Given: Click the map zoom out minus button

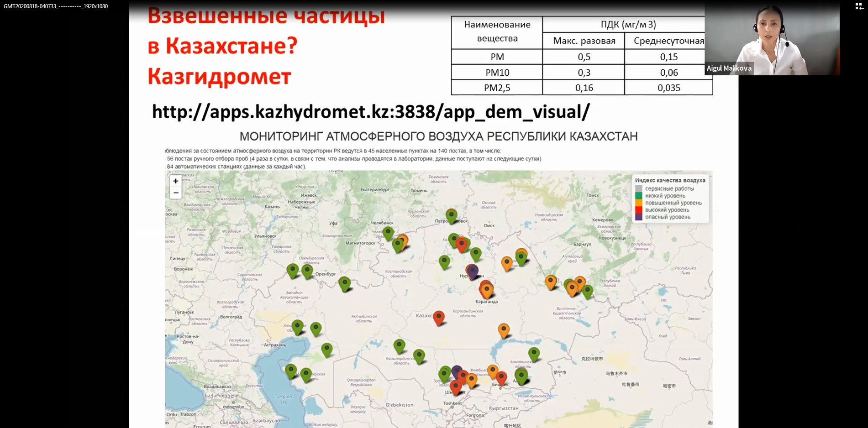Looking at the screenshot, I should (175, 193).
